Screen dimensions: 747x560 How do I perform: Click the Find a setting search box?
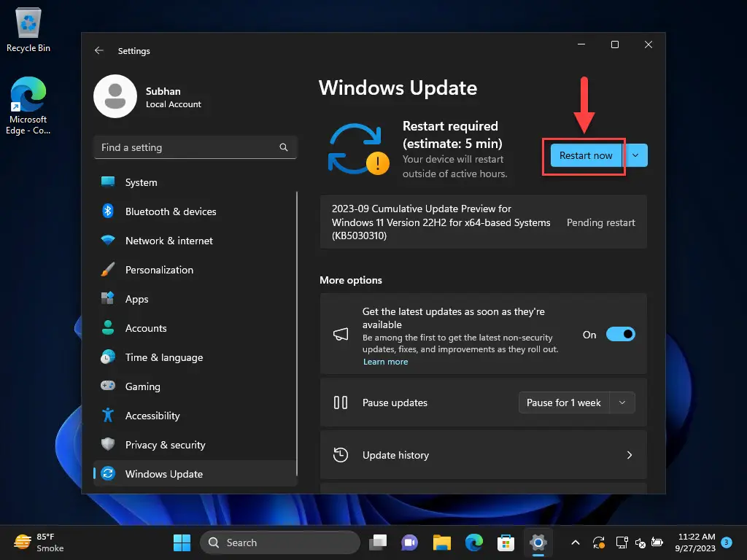pyautogui.click(x=196, y=147)
